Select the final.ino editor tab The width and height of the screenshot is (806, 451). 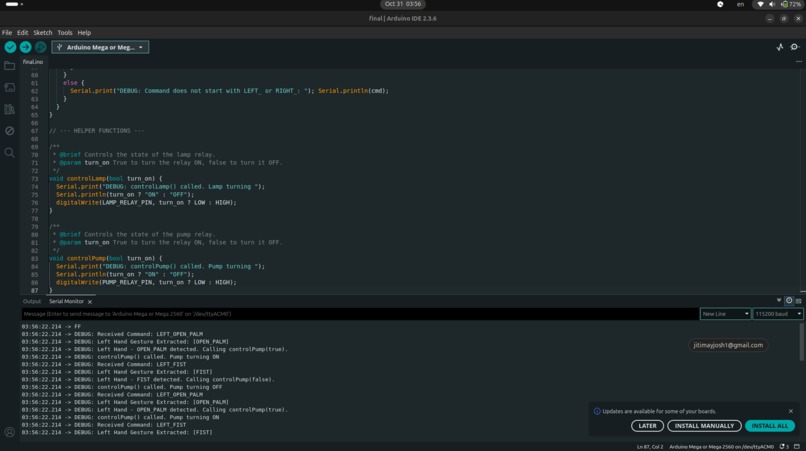[33, 62]
